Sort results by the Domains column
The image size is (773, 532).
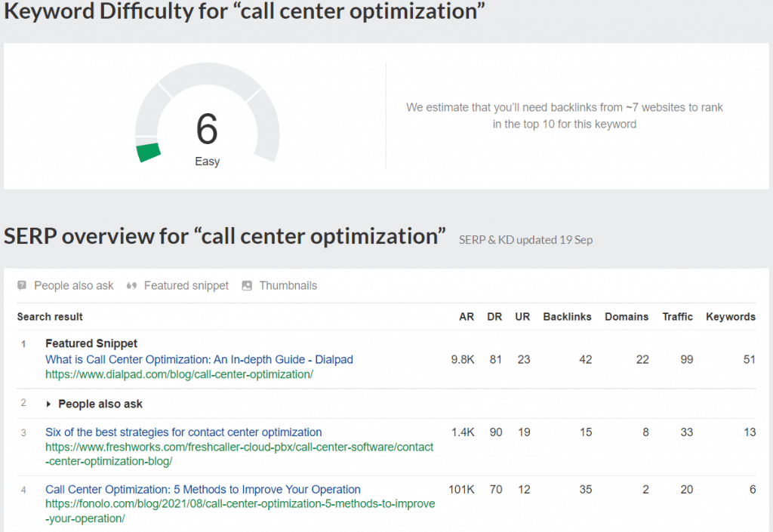pyautogui.click(x=627, y=316)
